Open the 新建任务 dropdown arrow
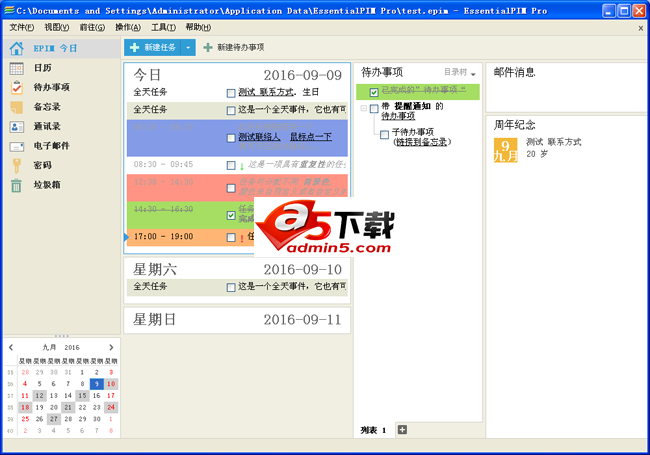Image resolution: width=650 pixels, height=455 pixels. [x=188, y=47]
